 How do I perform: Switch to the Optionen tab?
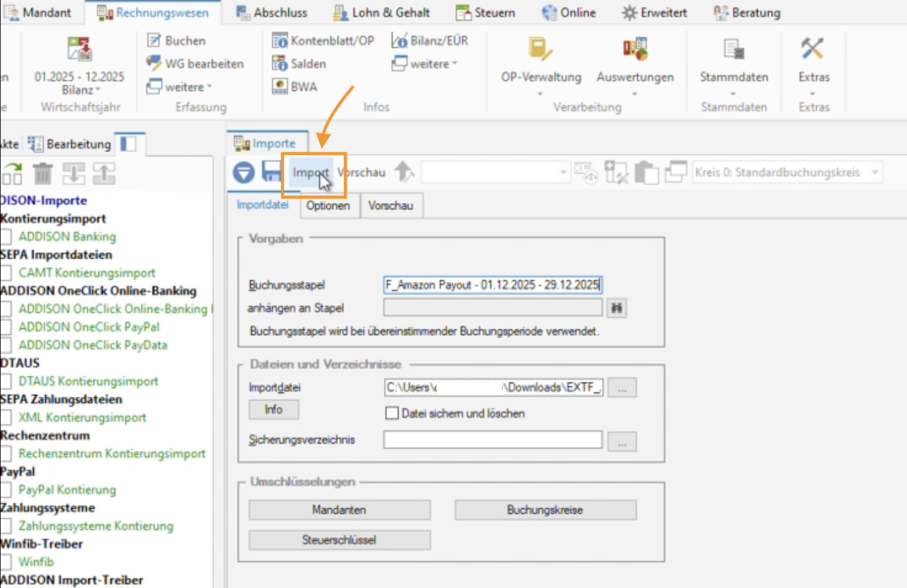(328, 206)
